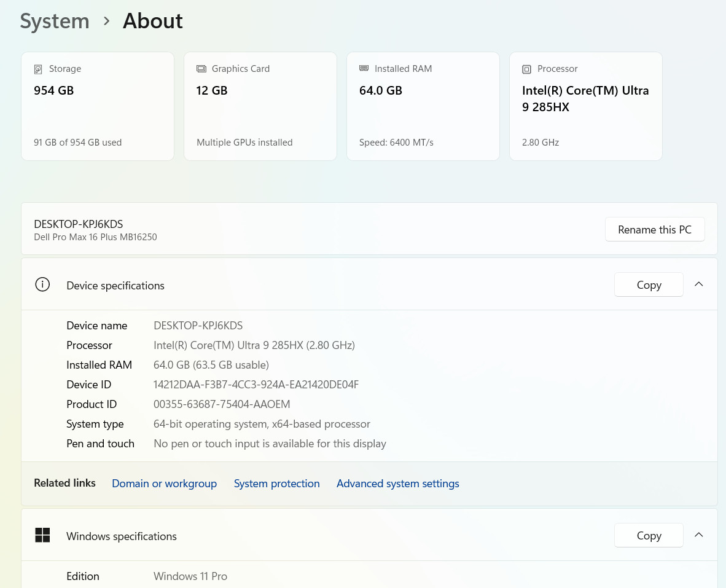This screenshot has height=588, width=726.
Task: Collapse the Device specifications section
Action: (699, 284)
